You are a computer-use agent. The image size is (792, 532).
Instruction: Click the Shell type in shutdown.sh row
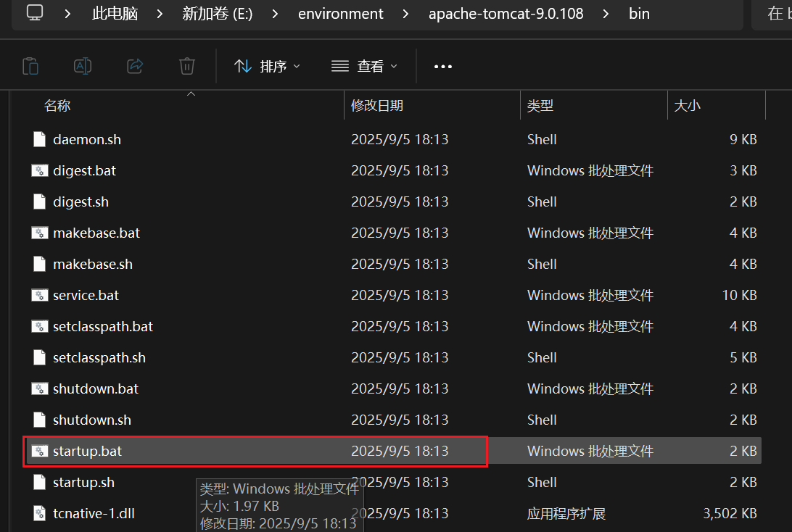(x=542, y=420)
